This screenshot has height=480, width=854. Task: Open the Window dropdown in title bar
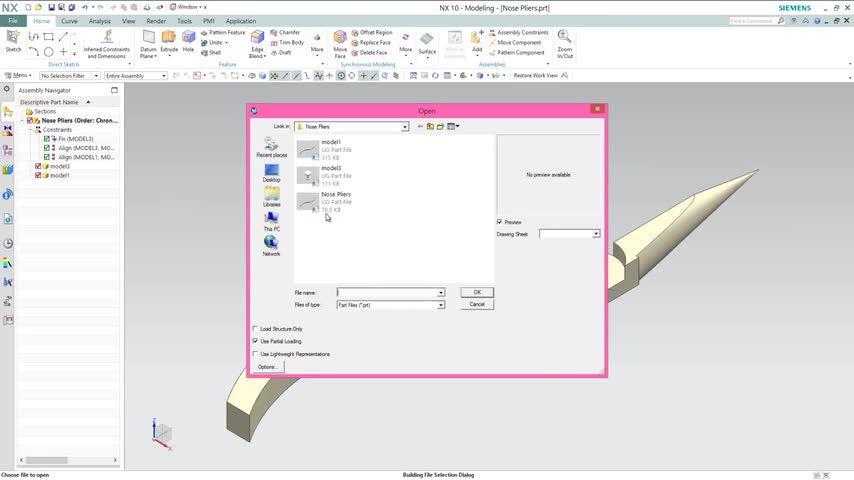(188, 7)
